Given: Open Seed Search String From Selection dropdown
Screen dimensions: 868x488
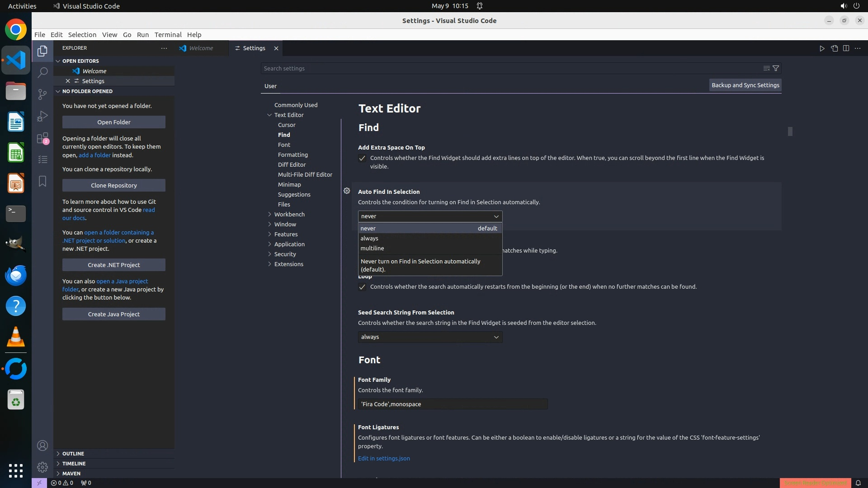Looking at the screenshot, I should point(430,337).
